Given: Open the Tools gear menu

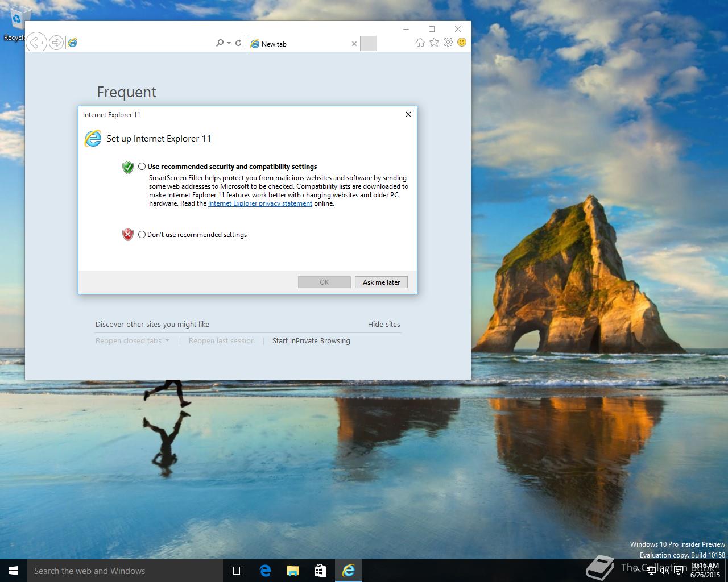Looking at the screenshot, I should pos(448,43).
